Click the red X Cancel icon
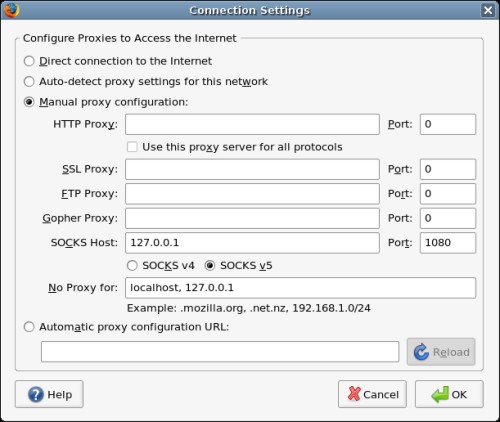 pos(354,394)
